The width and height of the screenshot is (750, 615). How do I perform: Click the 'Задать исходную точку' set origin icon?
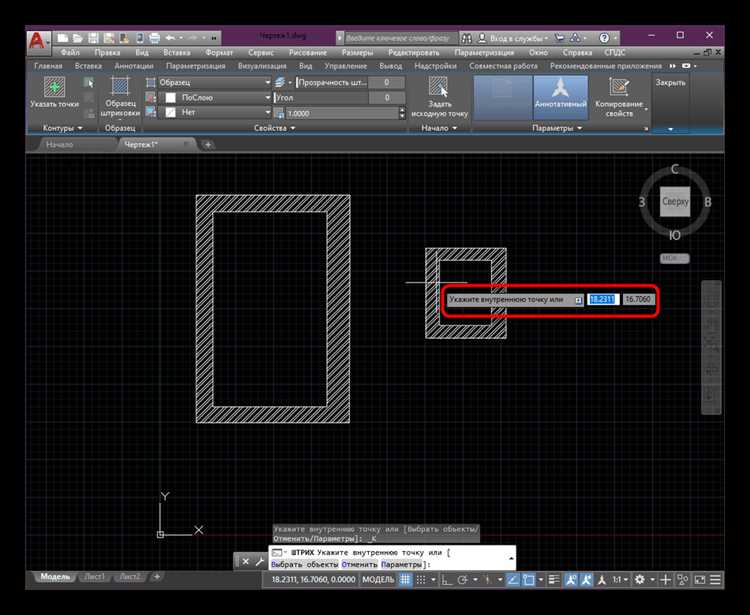(x=438, y=87)
